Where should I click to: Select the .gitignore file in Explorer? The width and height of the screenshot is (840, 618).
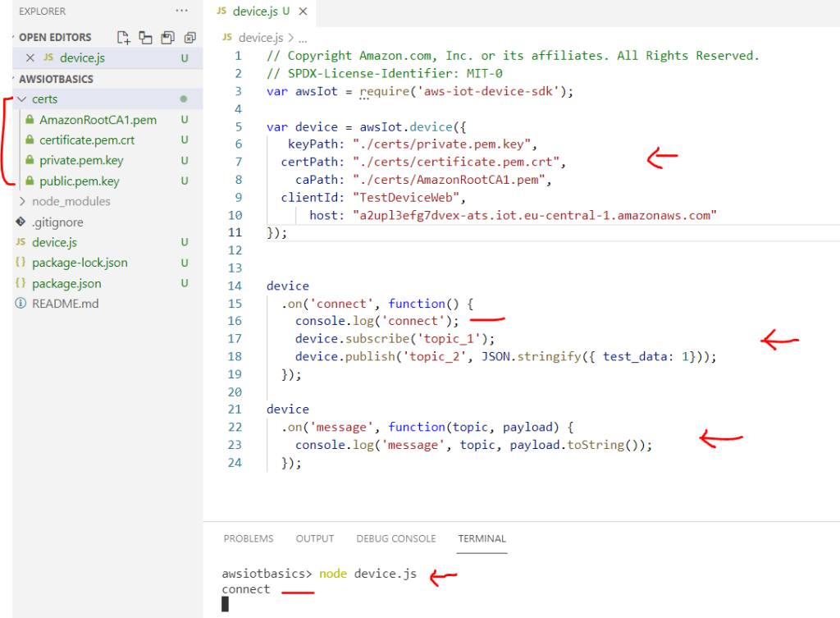click(57, 222)
